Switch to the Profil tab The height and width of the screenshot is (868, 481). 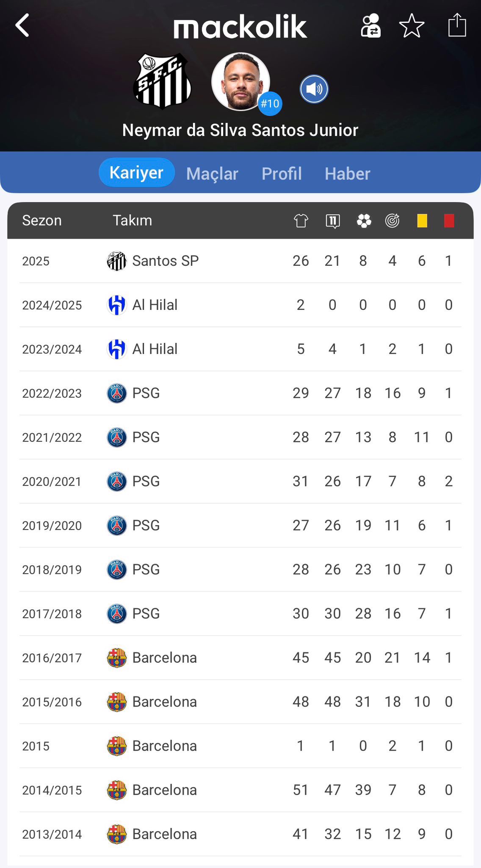point(282,174)
